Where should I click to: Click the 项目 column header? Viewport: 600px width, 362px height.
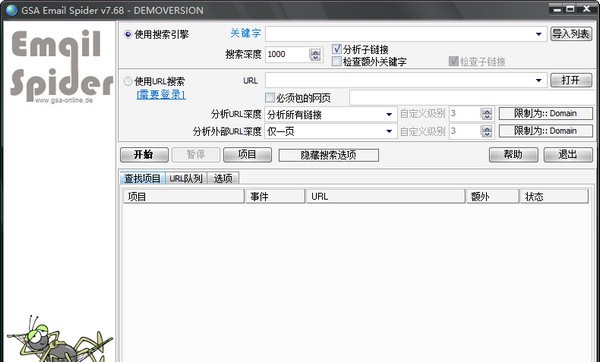click(x=183, y=196)
